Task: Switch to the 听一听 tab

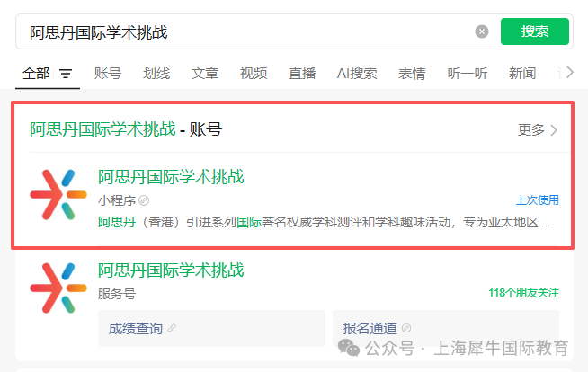Action: click(468, 74)
